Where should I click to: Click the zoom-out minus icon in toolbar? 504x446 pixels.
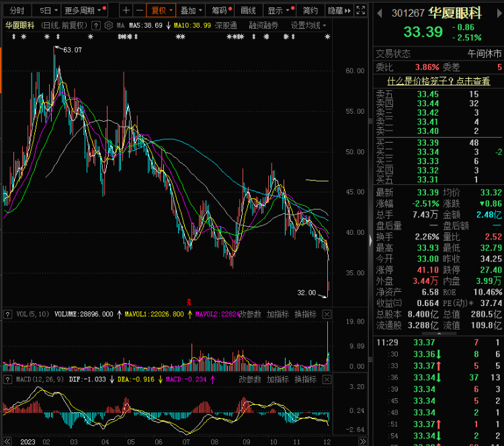(x=138, y=11)
